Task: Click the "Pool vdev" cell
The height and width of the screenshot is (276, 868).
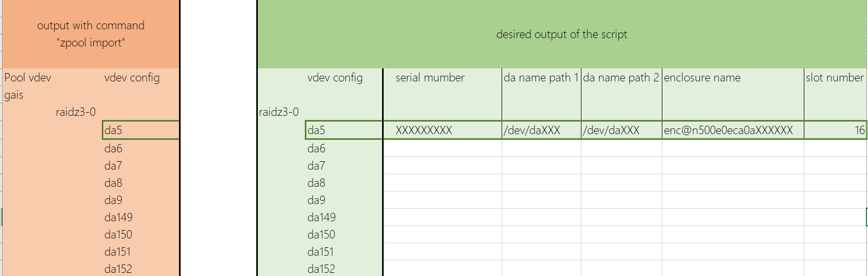Action: tap(28, 78)
